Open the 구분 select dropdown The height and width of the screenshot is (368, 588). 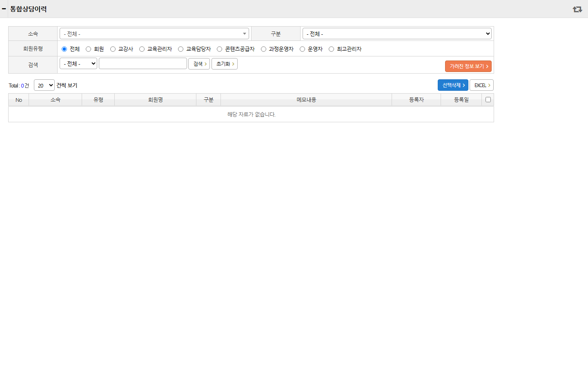pyautogui.click(x=397, y=34)
